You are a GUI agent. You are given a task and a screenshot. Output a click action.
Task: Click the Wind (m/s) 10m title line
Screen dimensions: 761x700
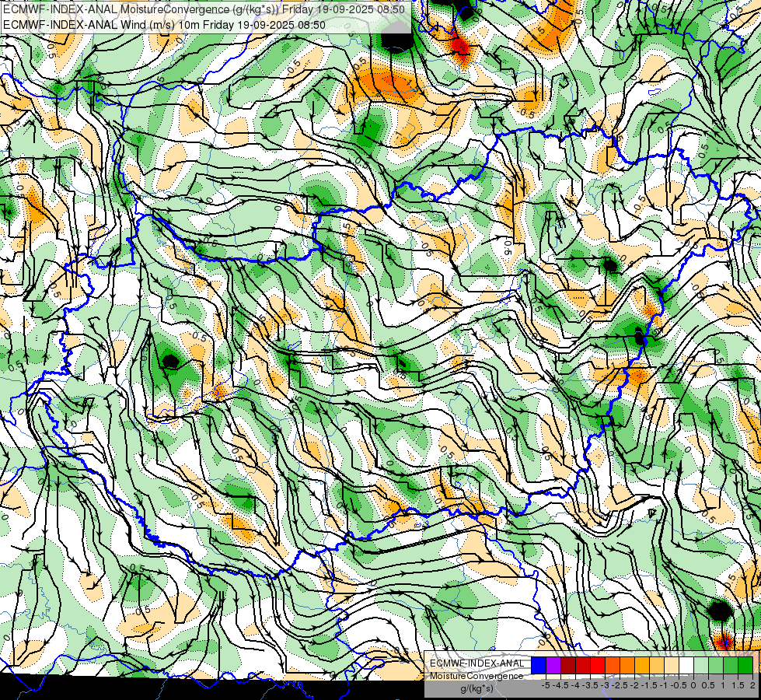164,24
